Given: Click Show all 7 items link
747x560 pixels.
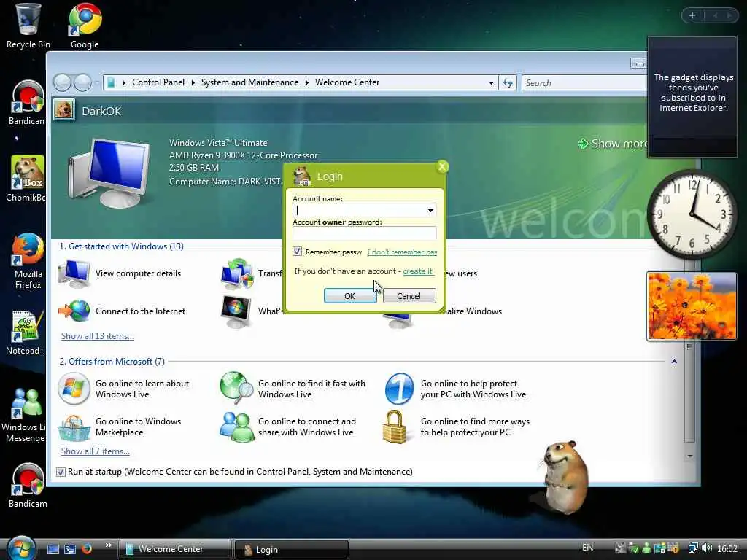Looking at the screenshot, I should [x=96, y=451].
